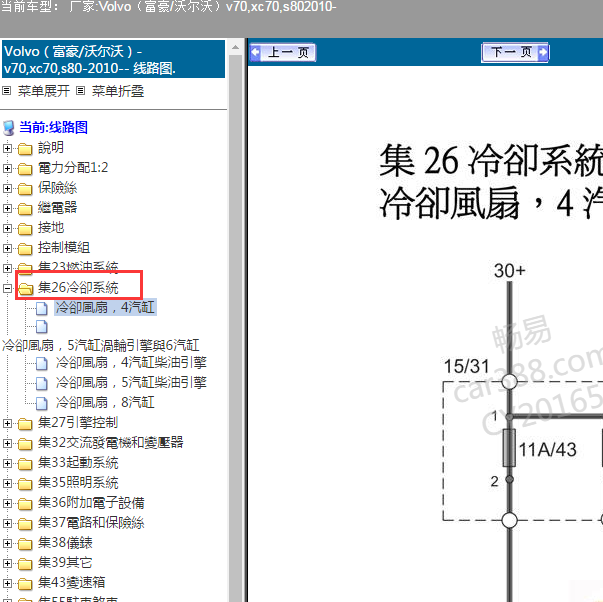603x602 pixels.
Task: Click the 菜单展开 list icon
Action: 7,91
